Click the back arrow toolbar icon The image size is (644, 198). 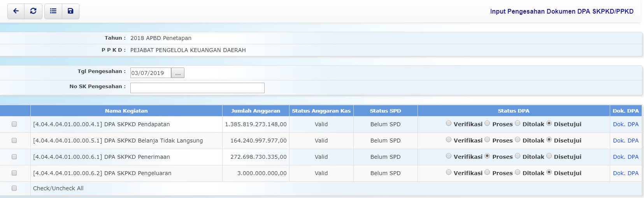16,11
